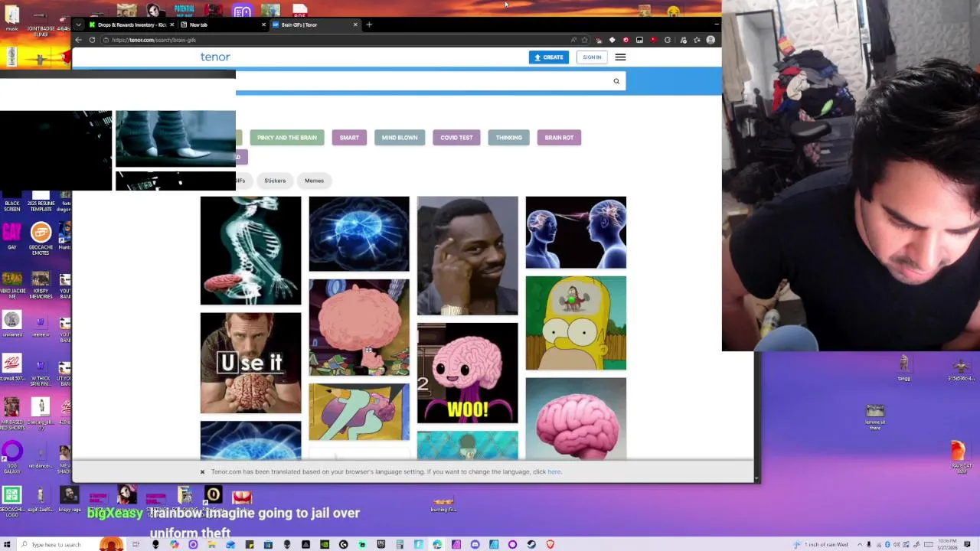Image resolution: width=980 pixels, height=551 pixels.
Task: Open Epic Games launcher from taskbar
Action: point(381,544)
